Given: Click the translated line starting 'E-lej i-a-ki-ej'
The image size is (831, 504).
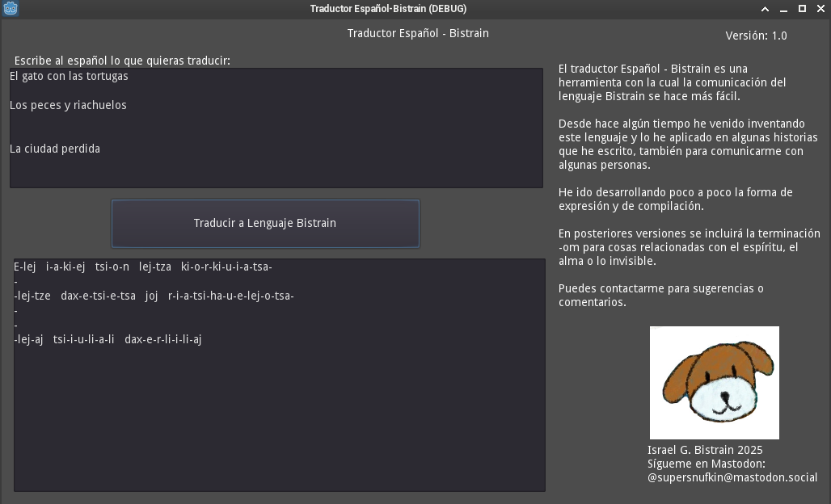Looking at the screenshot, I should click(143, 267).
